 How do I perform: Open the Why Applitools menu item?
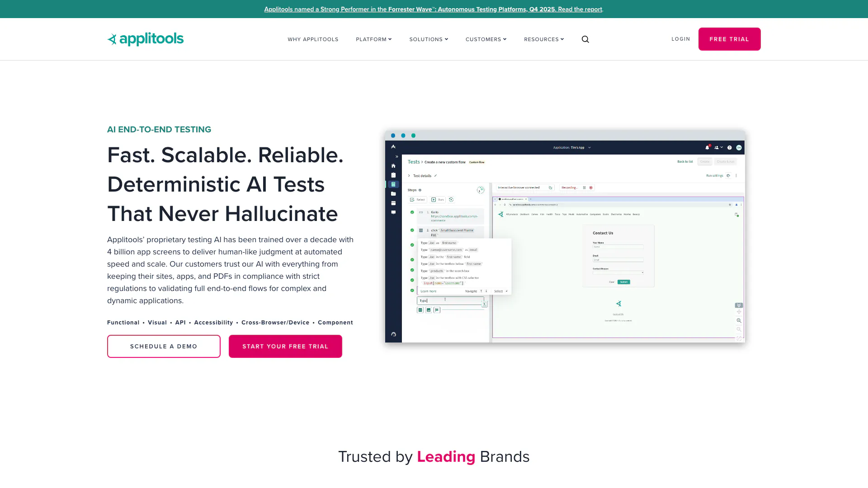pos(313,39)
